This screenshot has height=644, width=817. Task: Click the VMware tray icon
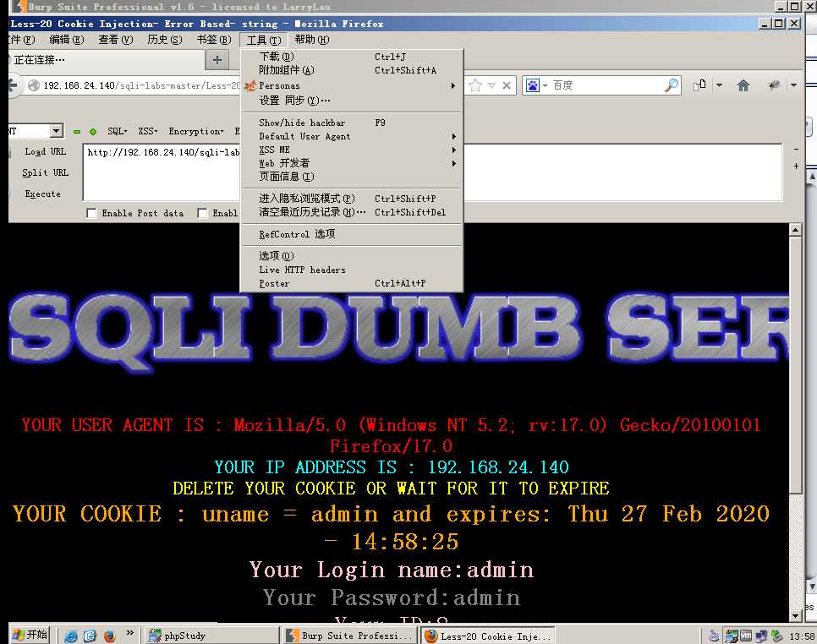coord(746,636)
